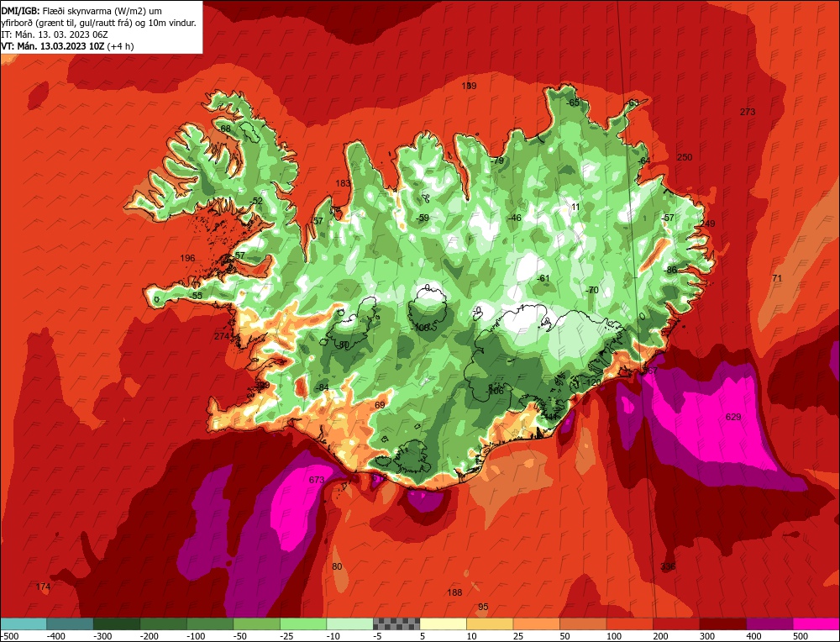The height and width of the screenshot is (642, 840).
Task: Click the value "-52" on the map
Action: pos(256,201)
